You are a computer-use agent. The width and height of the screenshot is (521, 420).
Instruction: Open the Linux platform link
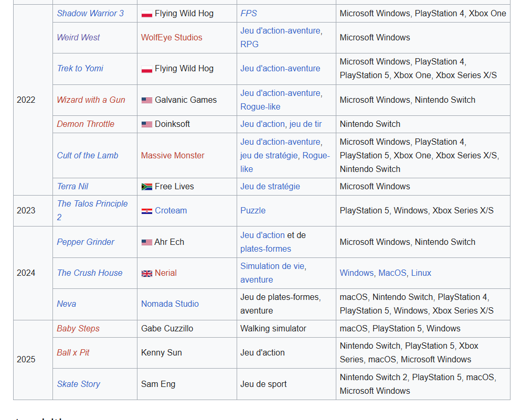pos(421,273)
